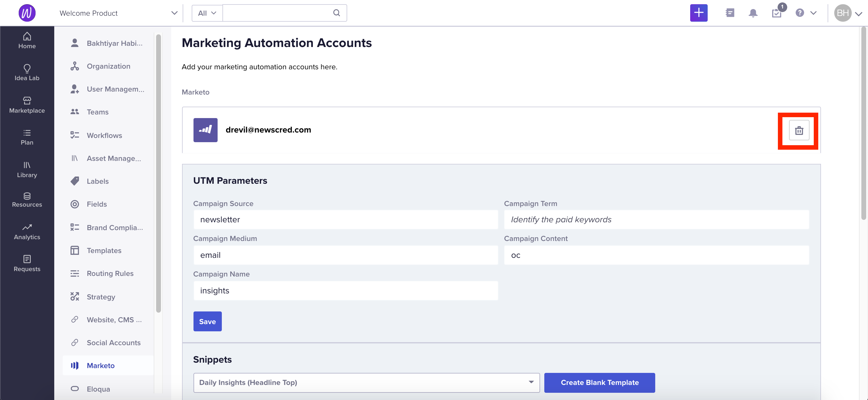
Task: Open Library in the main navigation
Action: [x=27, y=169]
